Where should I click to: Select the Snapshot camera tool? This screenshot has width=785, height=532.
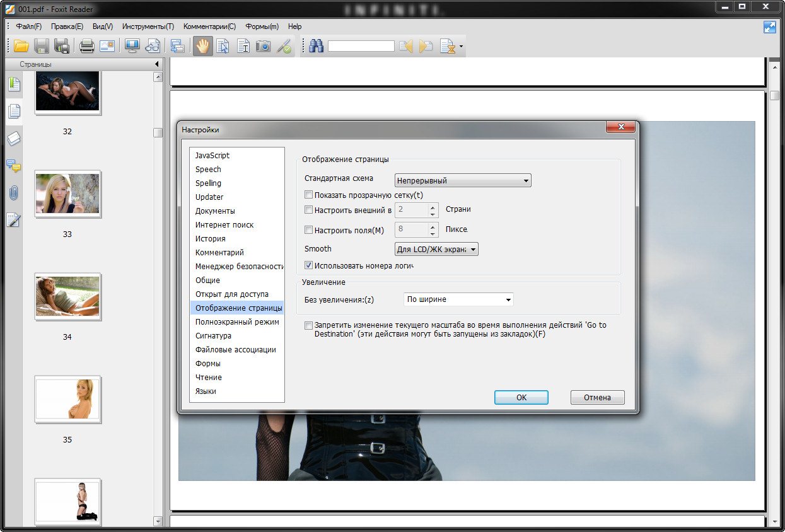point(263,46)
